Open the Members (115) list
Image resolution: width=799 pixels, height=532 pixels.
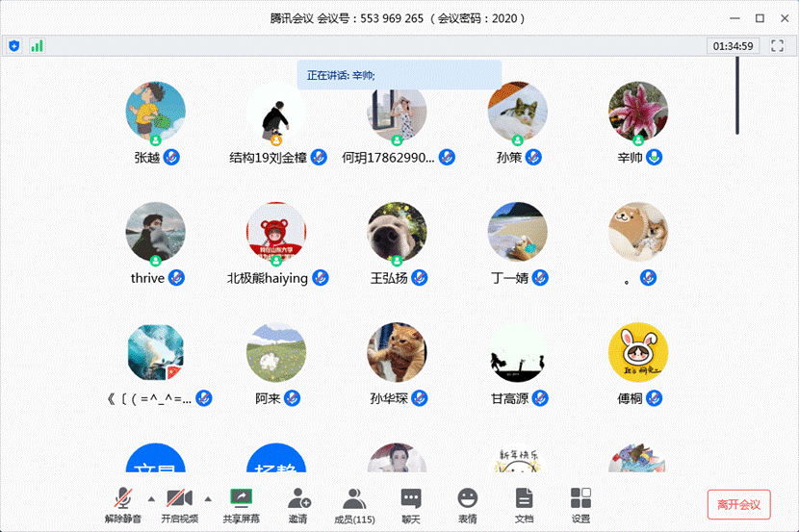tap(354, 504)
